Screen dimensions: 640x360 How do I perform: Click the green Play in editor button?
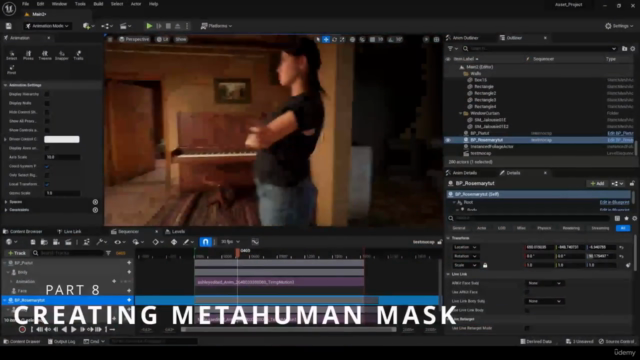point(149,26)
